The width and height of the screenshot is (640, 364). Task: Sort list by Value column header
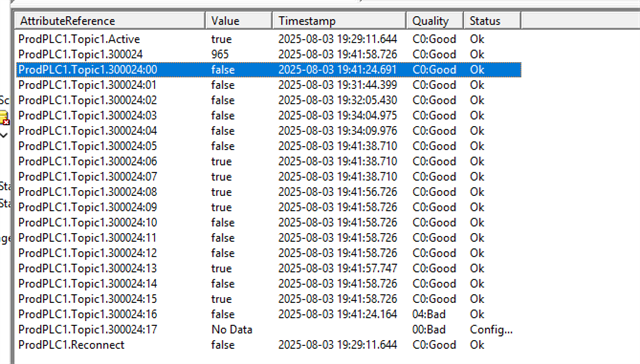[239, 21]
